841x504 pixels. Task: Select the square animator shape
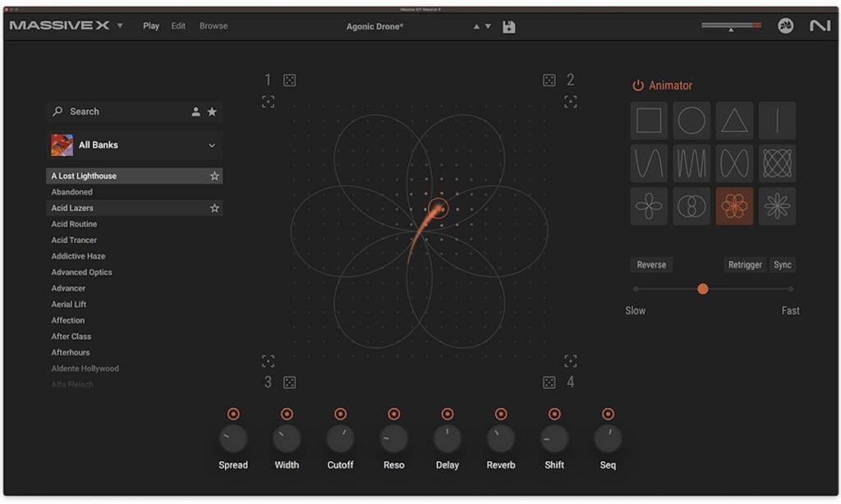coord(649,120)
